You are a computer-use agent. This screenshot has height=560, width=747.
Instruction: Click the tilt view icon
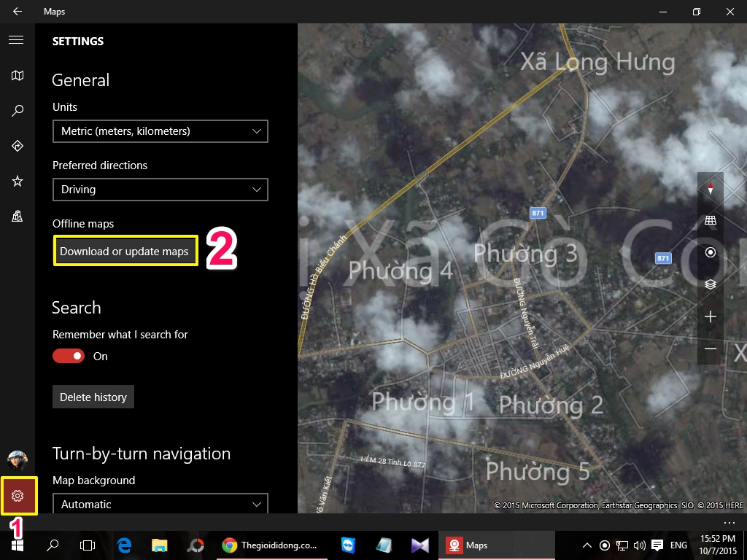pyautogui.click(x=710, y=219)
